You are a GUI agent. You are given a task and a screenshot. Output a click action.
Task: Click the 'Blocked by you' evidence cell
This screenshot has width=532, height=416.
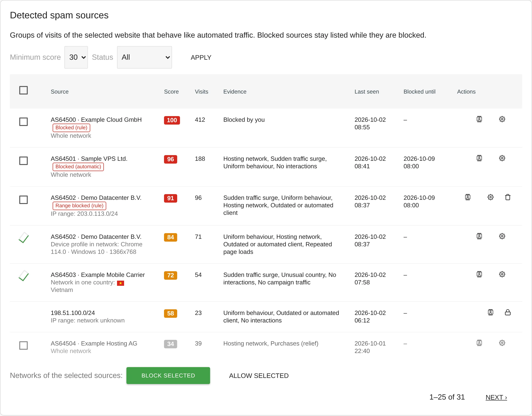point(244,120)
